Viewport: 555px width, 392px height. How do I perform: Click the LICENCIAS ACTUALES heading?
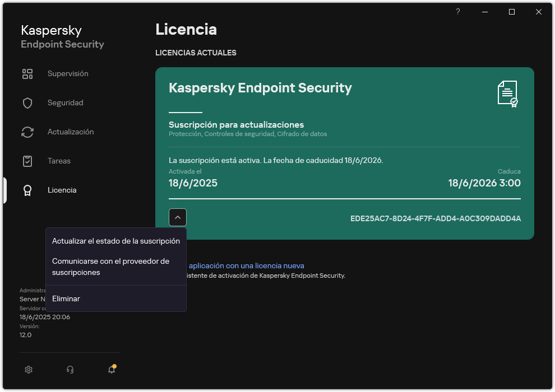pyautogui.click(x=196, y=53)
